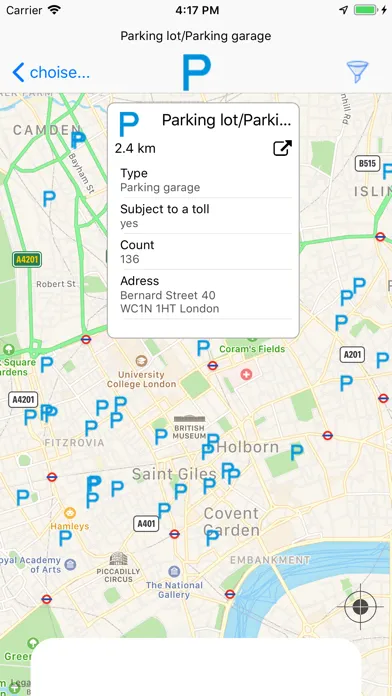Tap The National Gallery map icon
This screenshot has width=392, height=696.
click(x=174, y=571)
